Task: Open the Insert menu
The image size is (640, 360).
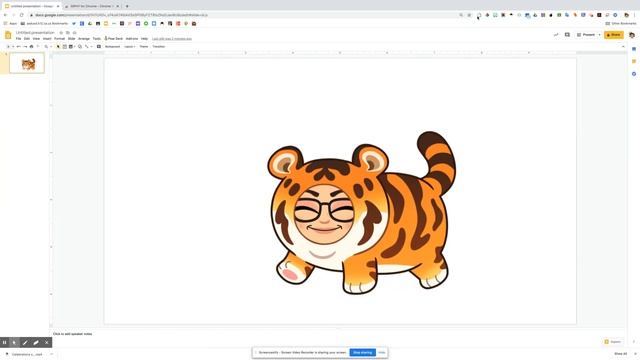Action: (x=47, y=38)
